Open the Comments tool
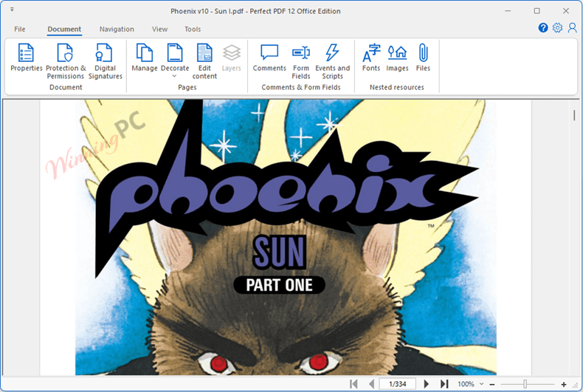583x392 pixels. 269,58
